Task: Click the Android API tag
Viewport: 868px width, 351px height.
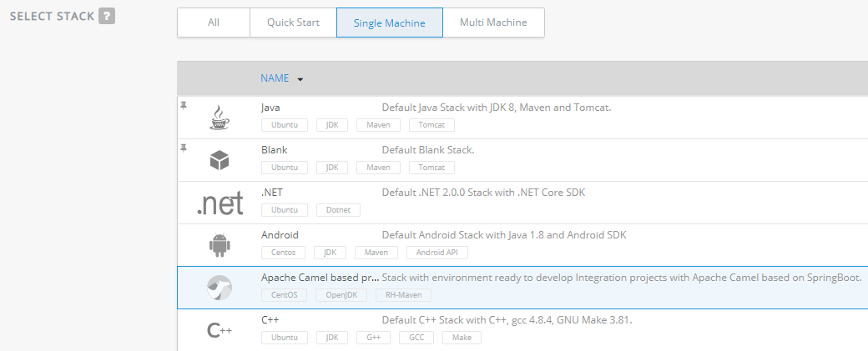Action: pos(437,253)
